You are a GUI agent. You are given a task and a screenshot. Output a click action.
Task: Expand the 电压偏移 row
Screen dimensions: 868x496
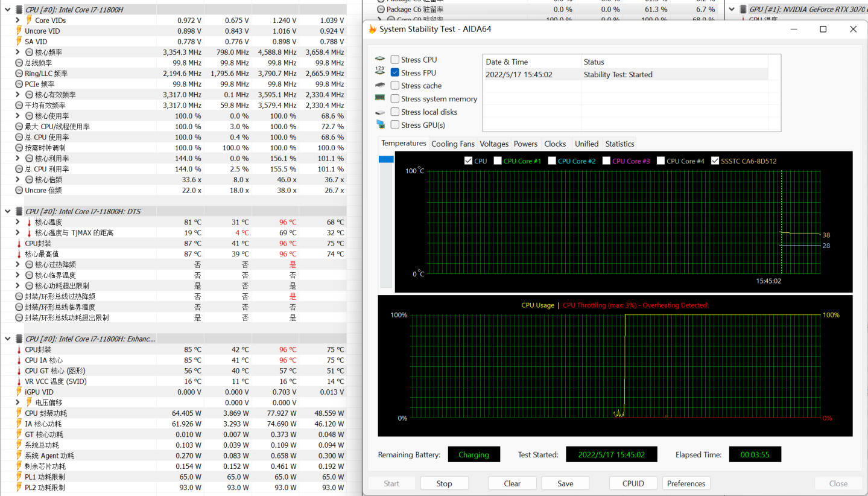point(18,402)
